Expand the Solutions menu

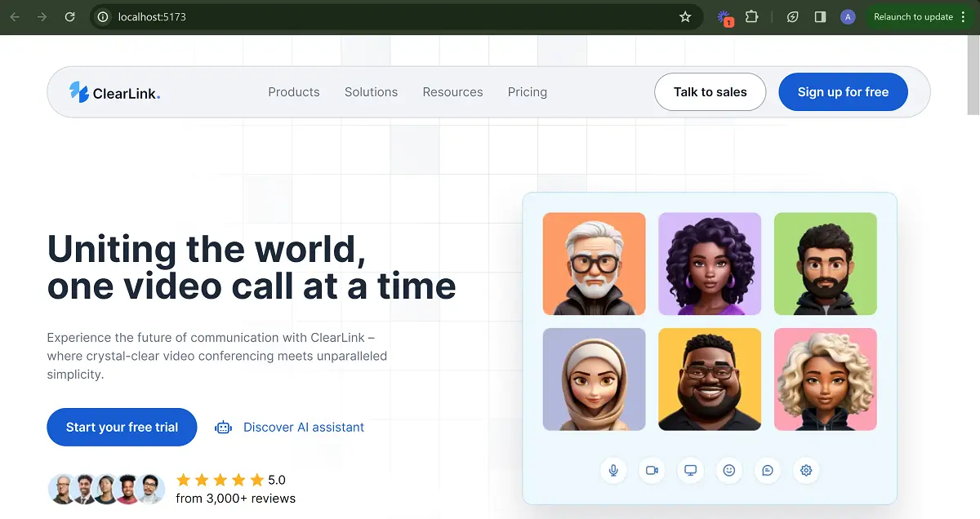click(371, 92)
